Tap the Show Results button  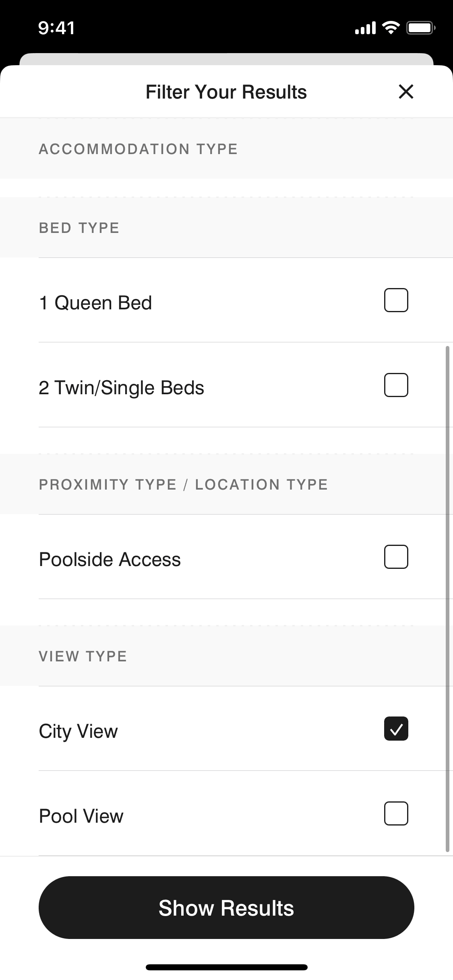tap(226, 908)
